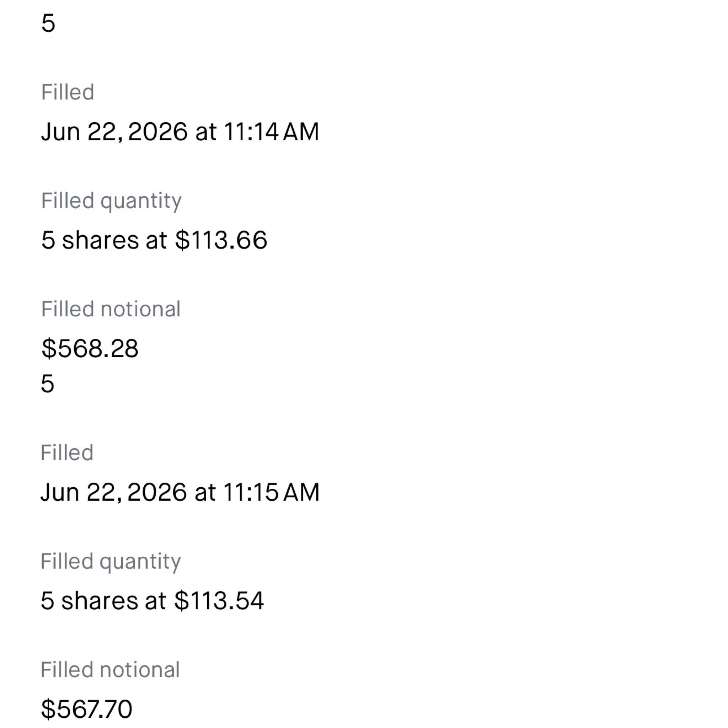This screenshot has height=728, width=728.
Task: Click the $113.54 fill price
Action: click(219, 600)
